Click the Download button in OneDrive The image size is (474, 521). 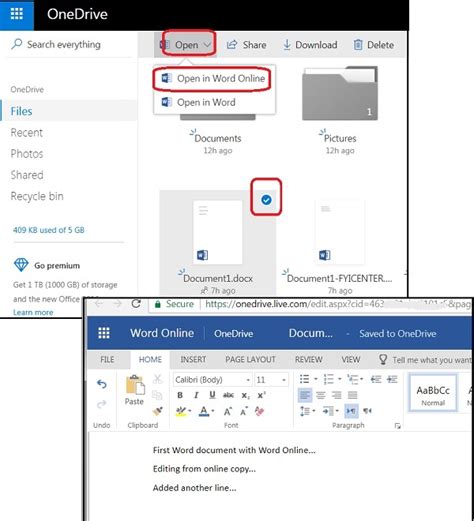(310, 45)
